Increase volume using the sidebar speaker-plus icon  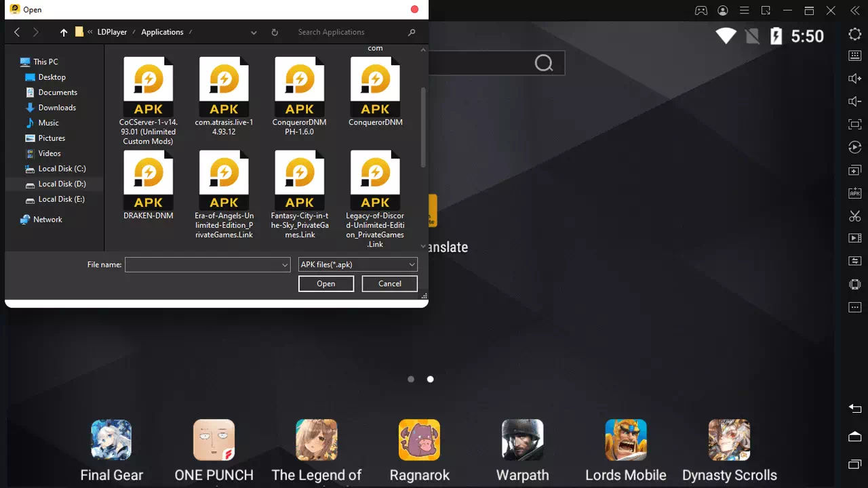(854, 79)
